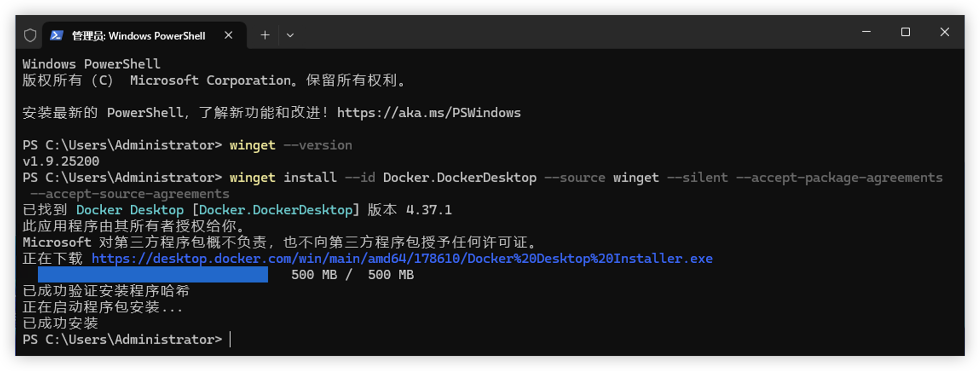The width and height of the screenshot is (980, 371).
Task: Click the v1.9.25200 version output
Action: 61,161
